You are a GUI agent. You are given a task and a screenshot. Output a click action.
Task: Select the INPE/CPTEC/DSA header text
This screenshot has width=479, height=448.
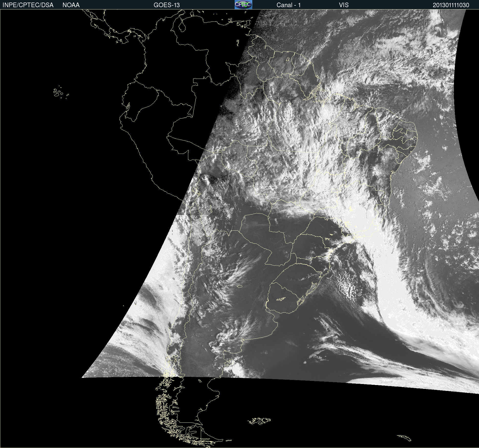28,5
